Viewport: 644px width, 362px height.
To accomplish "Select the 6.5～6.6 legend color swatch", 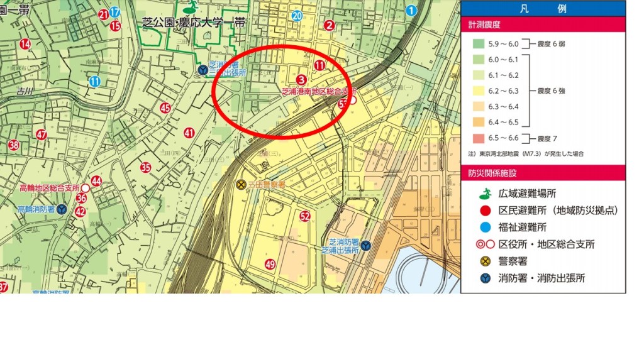I will click(479, 138).
